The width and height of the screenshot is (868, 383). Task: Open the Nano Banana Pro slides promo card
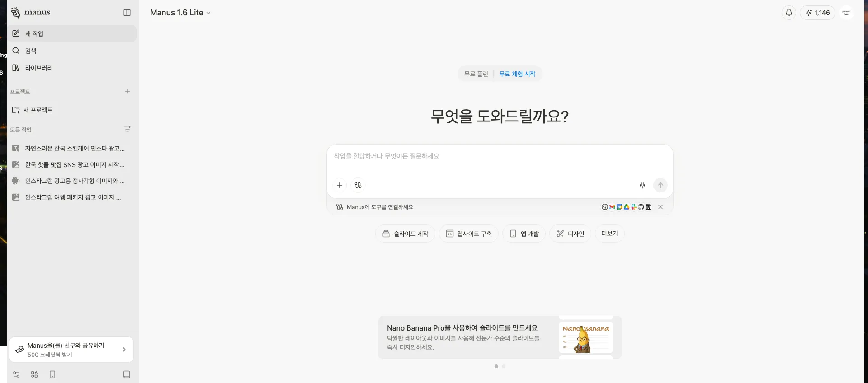click(x=500, y=337)
